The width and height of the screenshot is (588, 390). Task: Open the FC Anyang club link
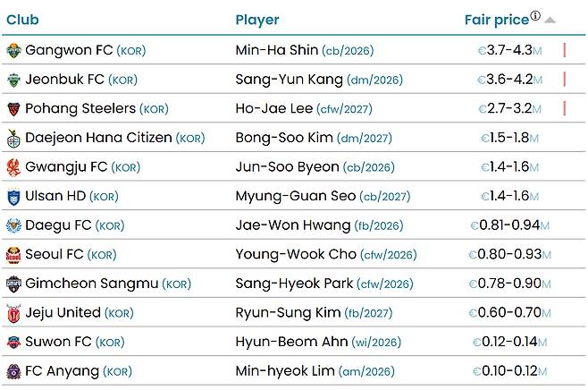coord(63,371)
